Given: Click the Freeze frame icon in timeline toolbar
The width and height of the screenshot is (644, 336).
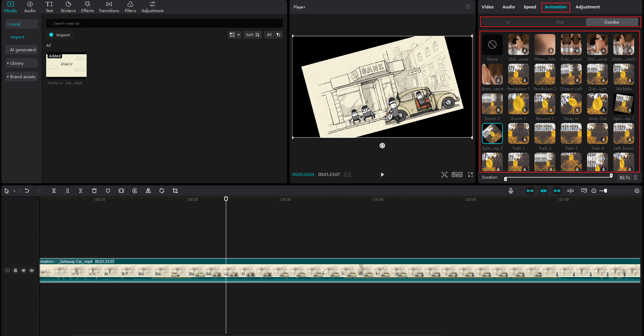Looking at the screenshot, I should point(121,191).
